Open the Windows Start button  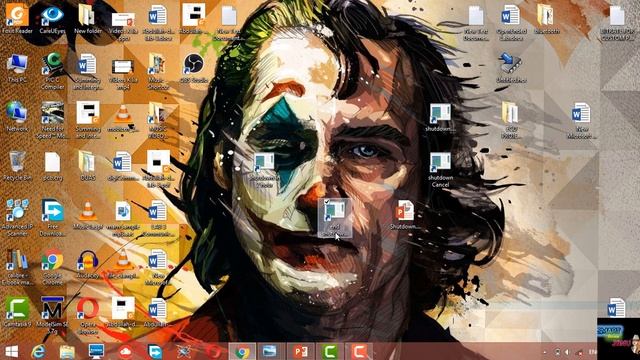point(11,351)
